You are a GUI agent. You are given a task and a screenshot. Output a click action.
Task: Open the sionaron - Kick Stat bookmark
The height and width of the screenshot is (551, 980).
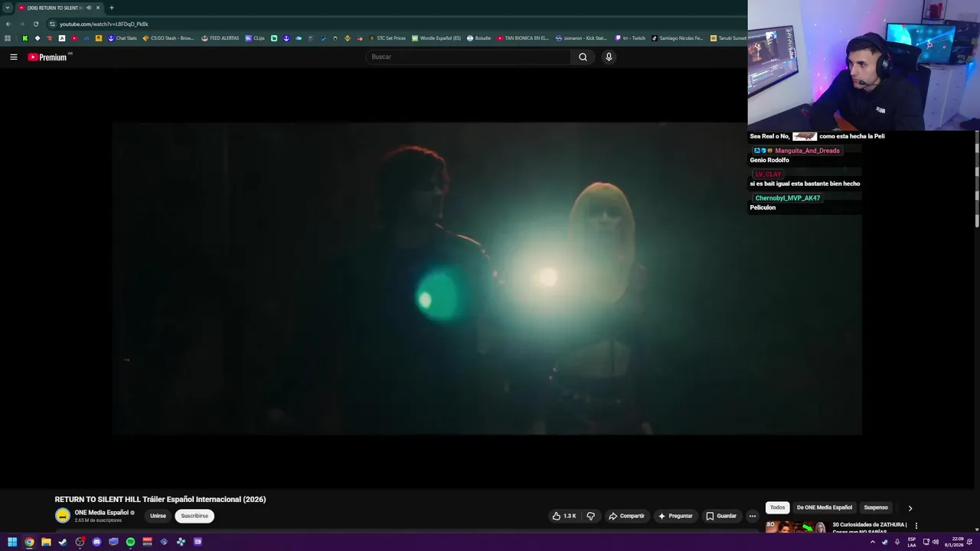point(581,37)
